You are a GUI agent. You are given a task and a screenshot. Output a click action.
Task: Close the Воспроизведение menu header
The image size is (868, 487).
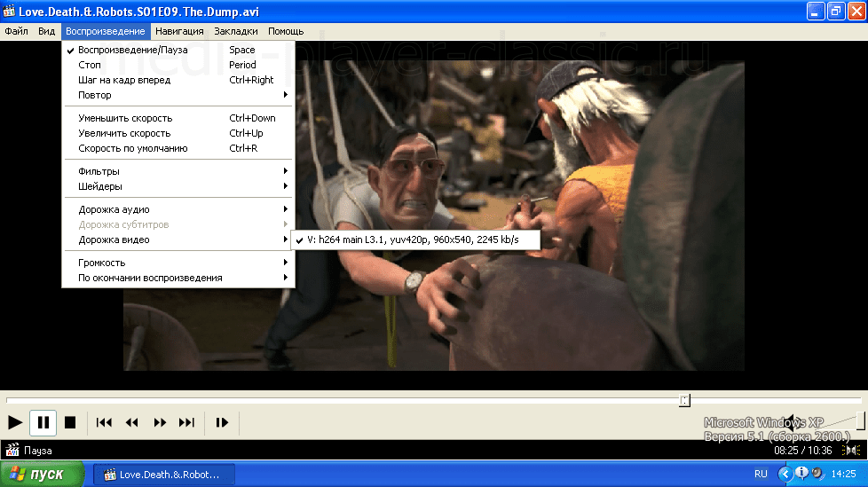106,31
